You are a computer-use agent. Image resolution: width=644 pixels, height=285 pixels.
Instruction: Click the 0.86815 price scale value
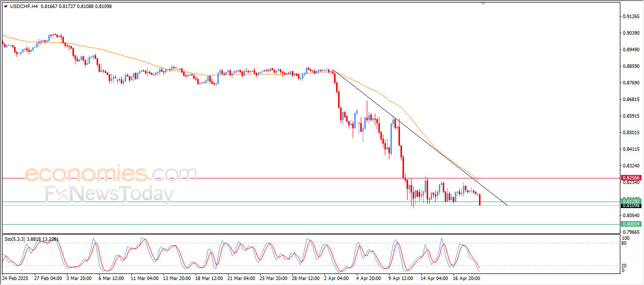(630, 100)
